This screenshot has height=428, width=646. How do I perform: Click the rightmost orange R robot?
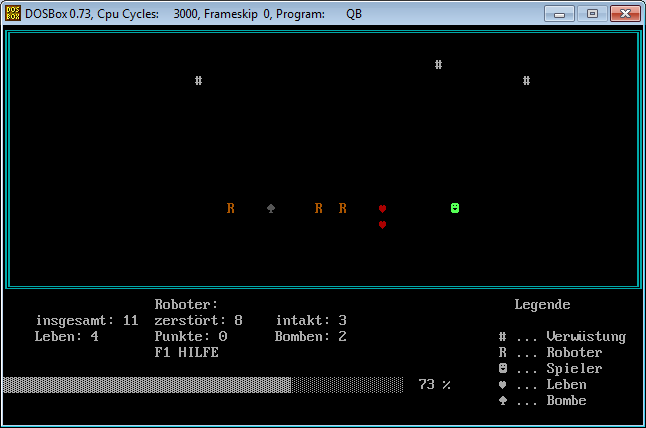(343, 208)
